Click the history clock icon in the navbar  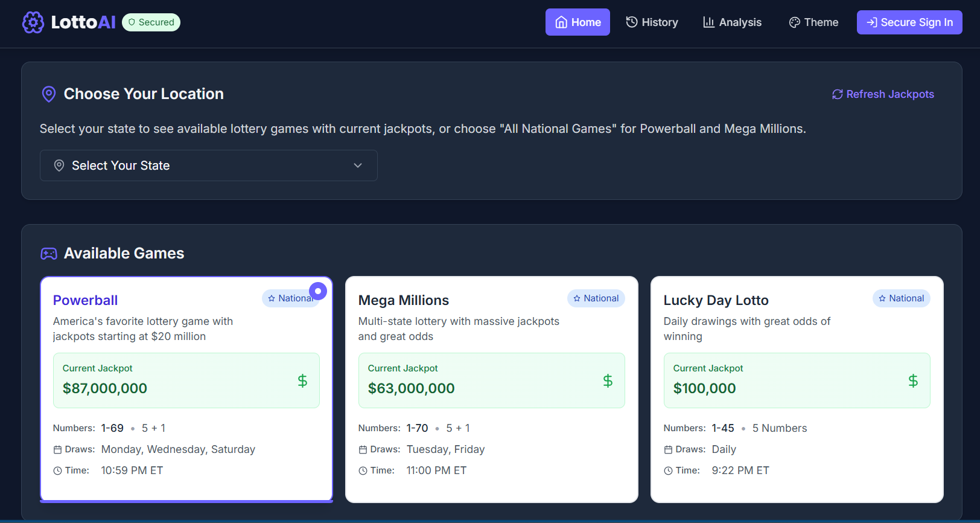632,22
